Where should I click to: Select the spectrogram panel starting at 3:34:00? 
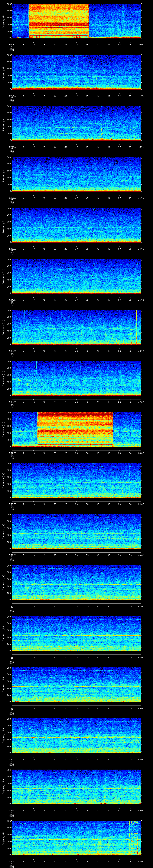77,276
